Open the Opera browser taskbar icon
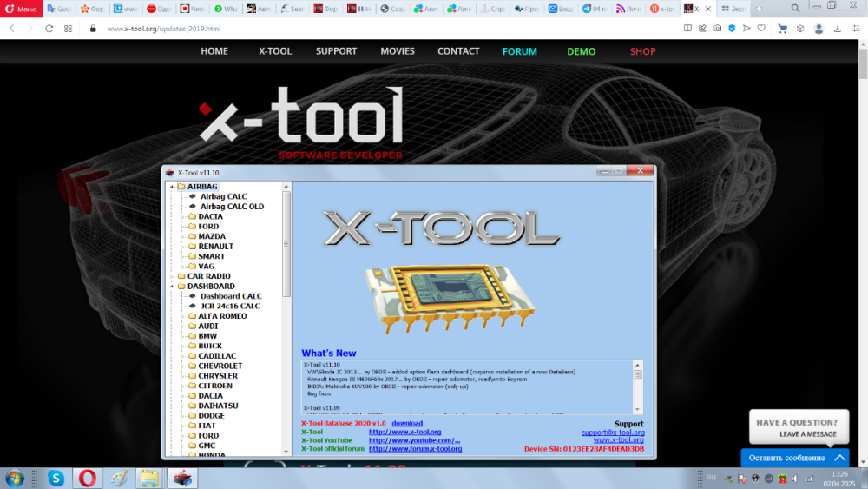Screen dimensions: 868x489 click(x=87, y=478)
